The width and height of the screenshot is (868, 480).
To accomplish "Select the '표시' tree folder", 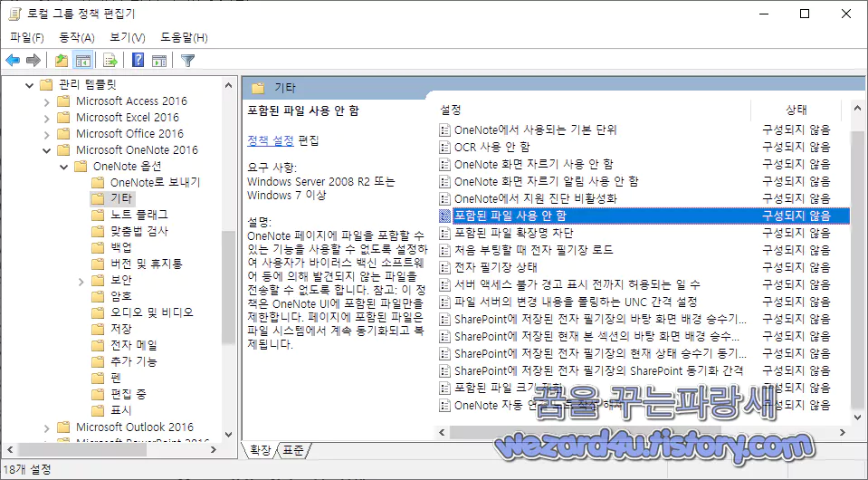I will click(x=120, y=410).
